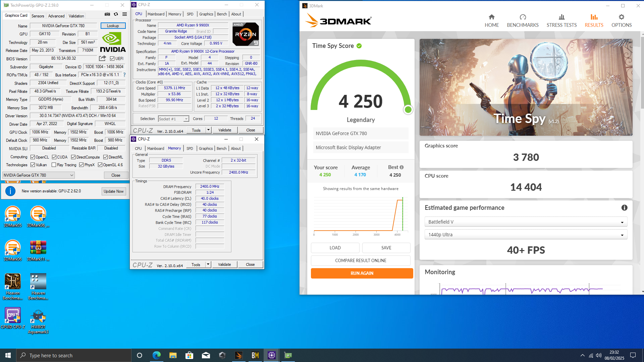Click the Time Spy score gauge indicator
The width and height of the screenshot is (644, 362).
408,110
